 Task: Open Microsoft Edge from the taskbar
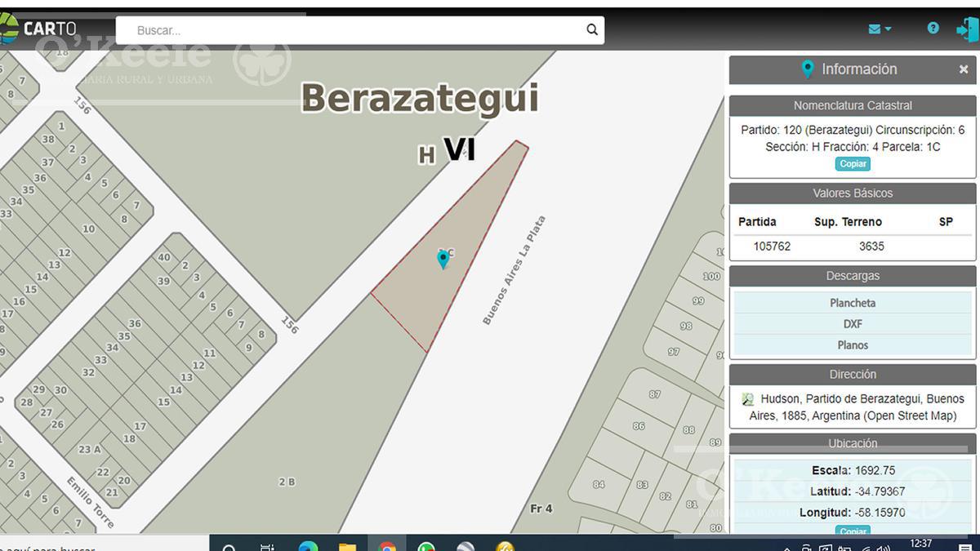tap(308, 545)
